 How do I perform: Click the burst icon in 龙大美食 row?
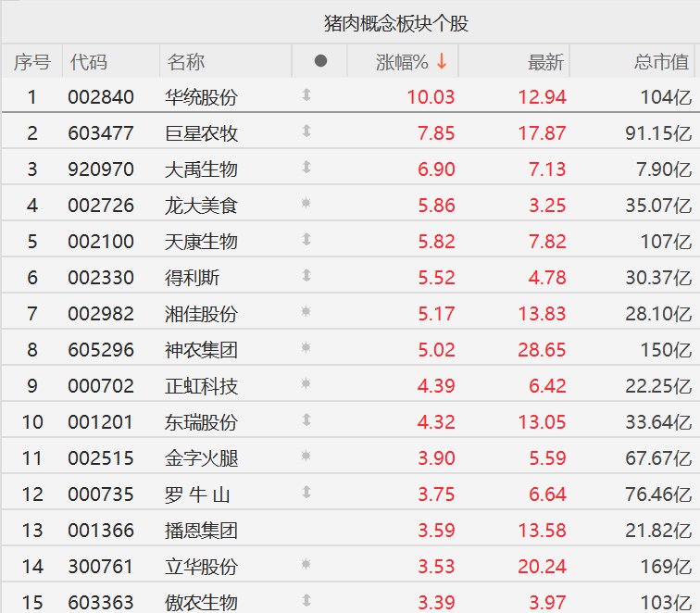(306, 204)
